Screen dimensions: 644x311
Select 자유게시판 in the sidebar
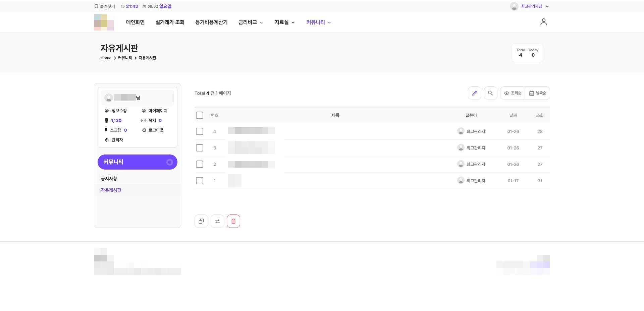click(x=111, y=190)
